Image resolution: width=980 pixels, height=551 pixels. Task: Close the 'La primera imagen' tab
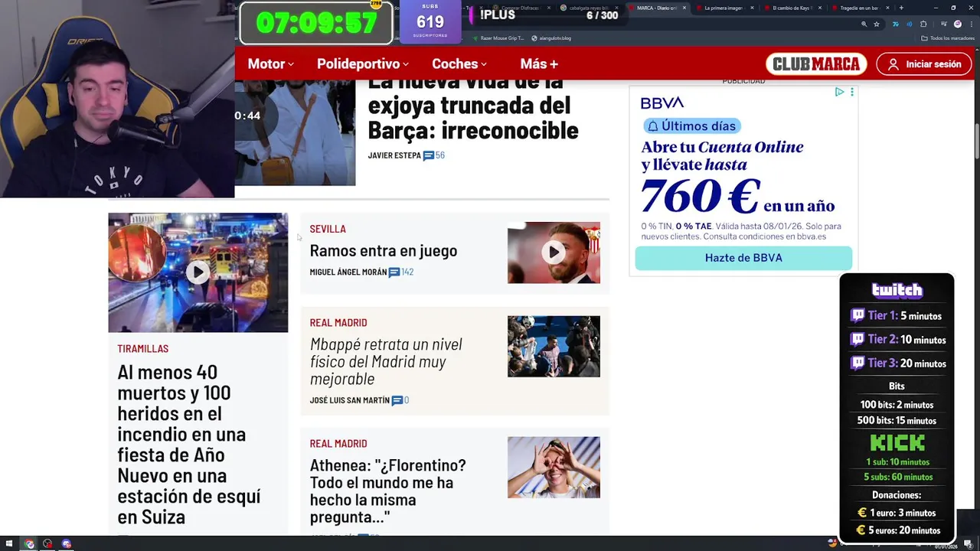pos(752,8)
